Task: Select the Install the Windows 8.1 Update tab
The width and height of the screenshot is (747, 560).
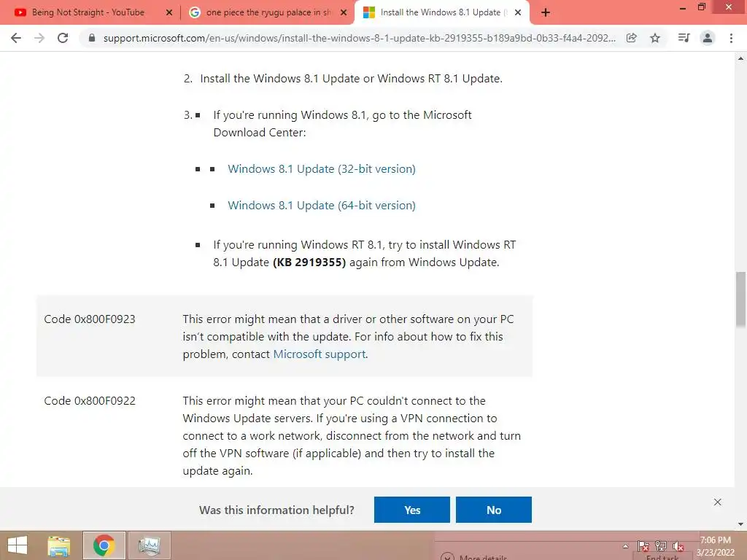Action: 441,13
